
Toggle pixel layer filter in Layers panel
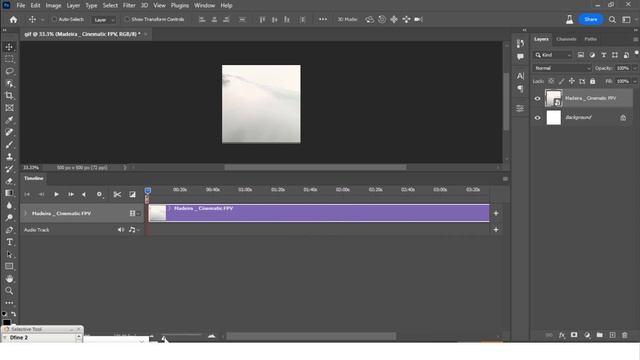coord(580,55)
